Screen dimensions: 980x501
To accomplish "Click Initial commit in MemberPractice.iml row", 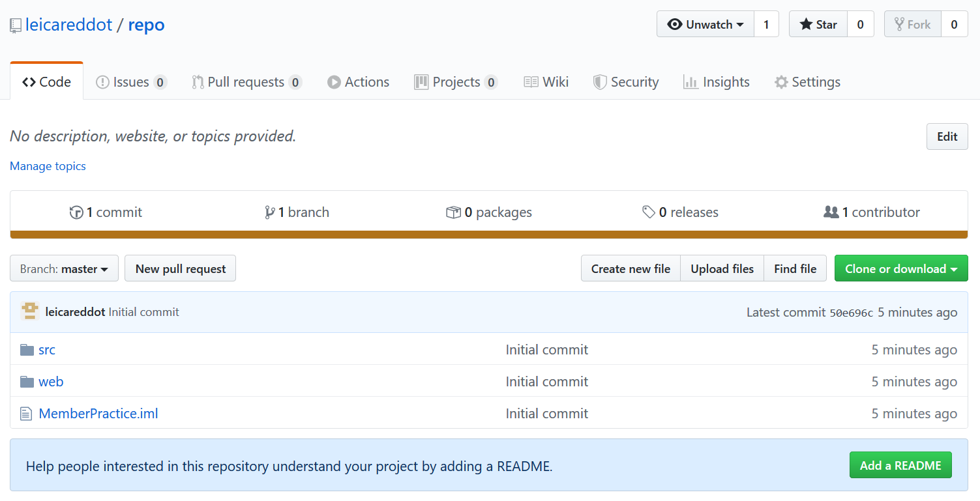I will (x=547, y=414).
